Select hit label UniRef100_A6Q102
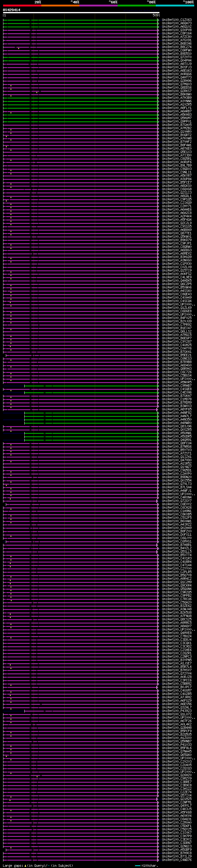Viewport: 197px width, 868px height. click(177, 26)
